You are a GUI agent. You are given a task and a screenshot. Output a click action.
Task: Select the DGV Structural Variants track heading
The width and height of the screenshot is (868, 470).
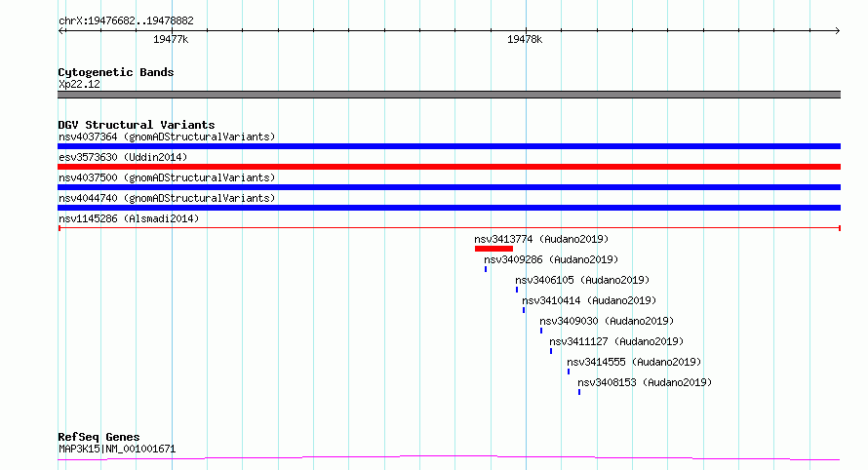click(137, 125)
